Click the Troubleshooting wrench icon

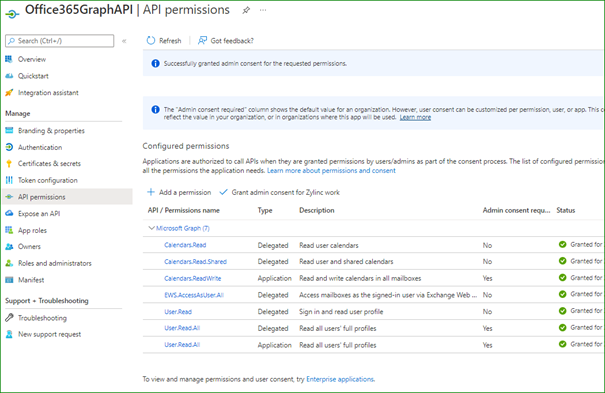point(9,318)
